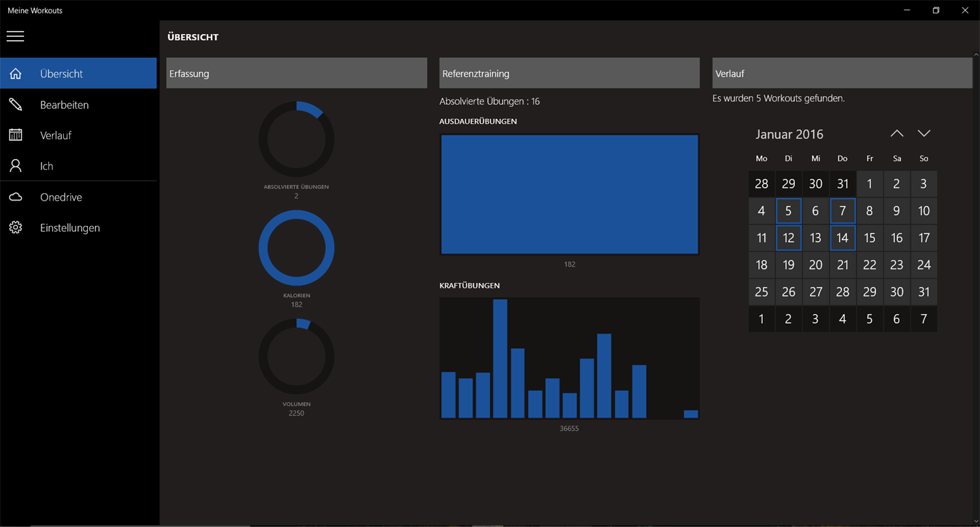The height and width of the screenshot is (527, 980).
Task: Click the Volumen progress ring
Action: (x=297, y=356)
